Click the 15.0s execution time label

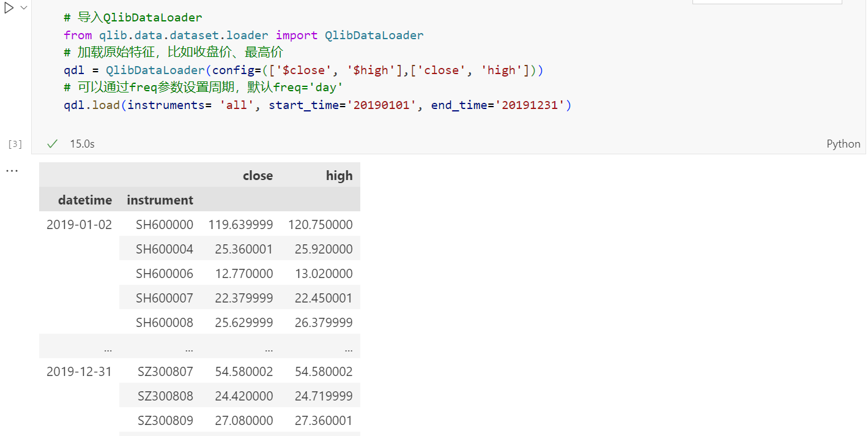pyautogui.click(x=82, y=144)
